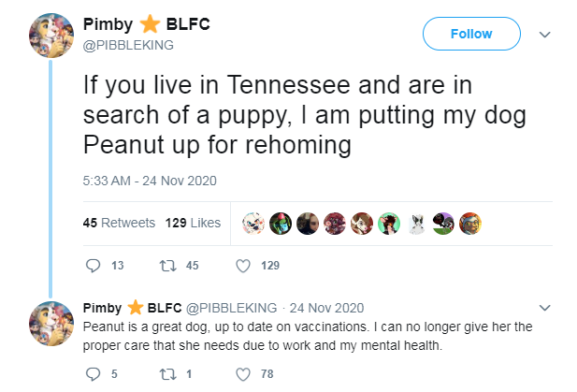
Task: Like the reply tweet showing 78 likes
Action: point(243,374)
